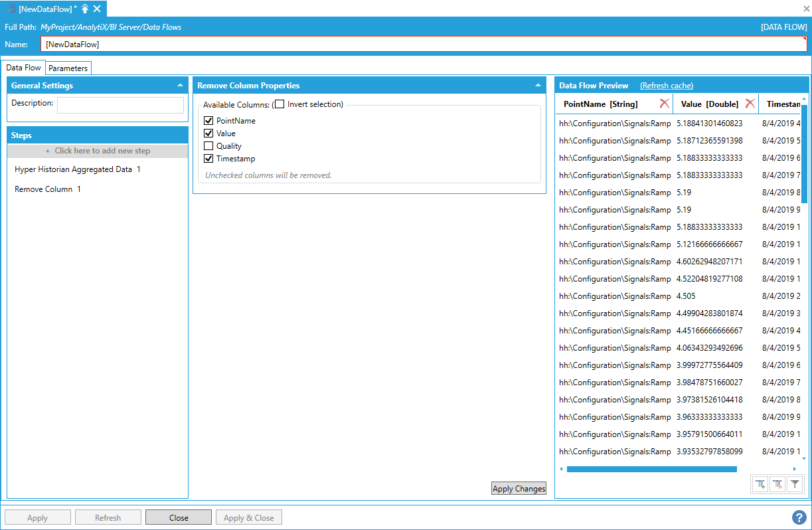812x530 pixels.
Task: Switch to the Parameters tab
Action: tap(68, 68)
